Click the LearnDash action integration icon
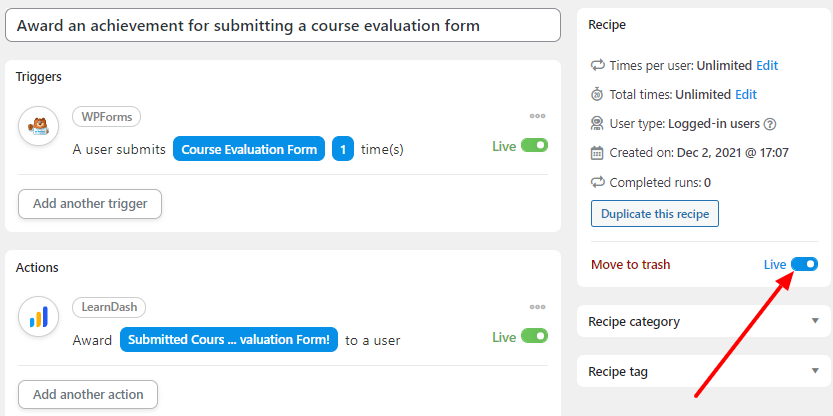 point(39,318)
